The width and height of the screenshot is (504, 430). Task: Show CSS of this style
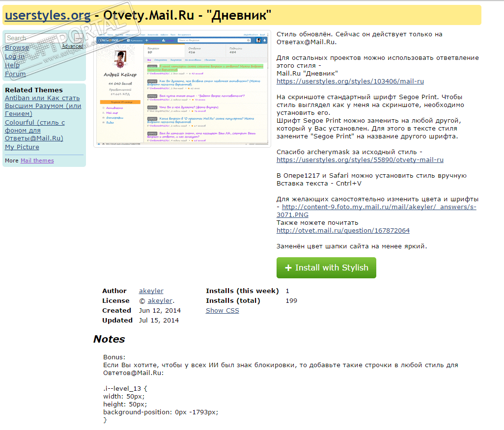point(223,311)
